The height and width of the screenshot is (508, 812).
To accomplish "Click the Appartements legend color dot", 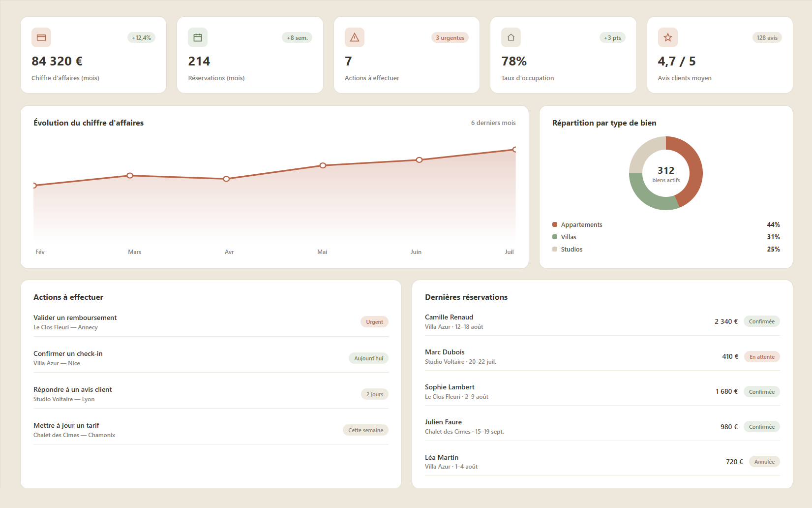I will 555,224.
